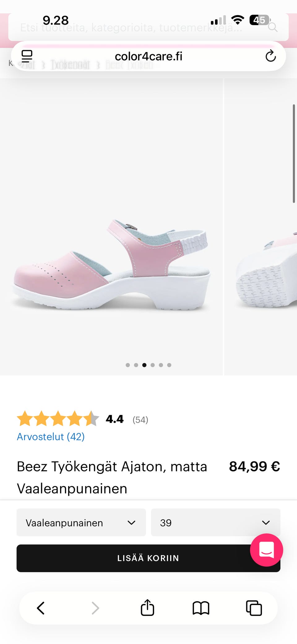Expand the Vaaleanpunainen color dropdown
This screenshot has height=644, width=297.
point(81,522)
